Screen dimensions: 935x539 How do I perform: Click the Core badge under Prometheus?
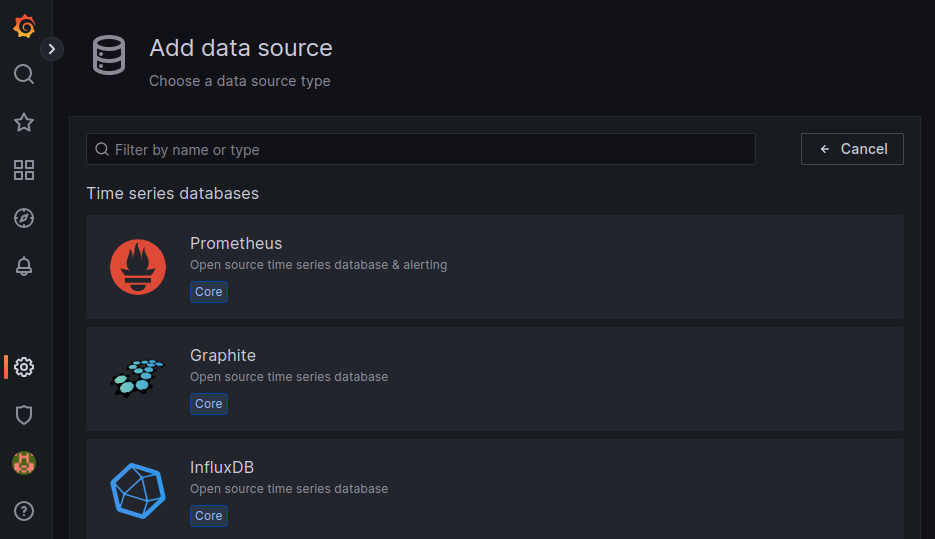point(209,292)
